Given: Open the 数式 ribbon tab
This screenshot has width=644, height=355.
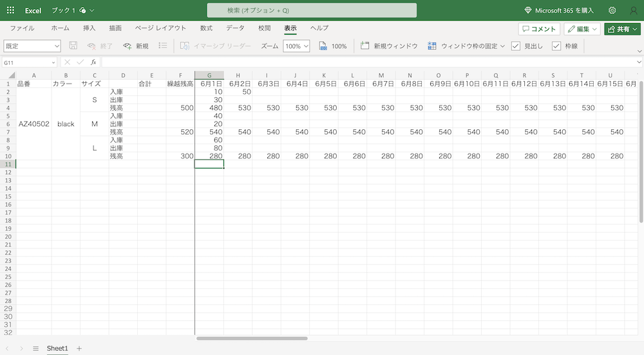Looking at the screenshot, I should point(206,28).
